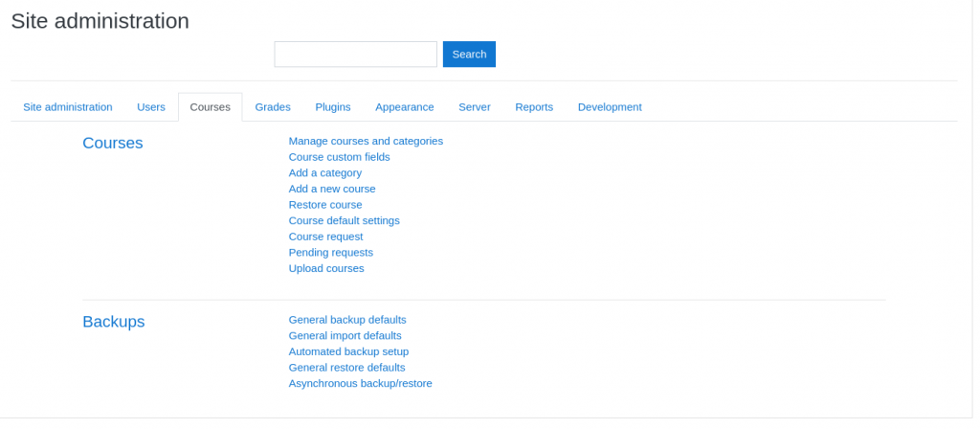Click the Asynchronous backup/restore link
The image size is (980, 429).
(360, 383)
